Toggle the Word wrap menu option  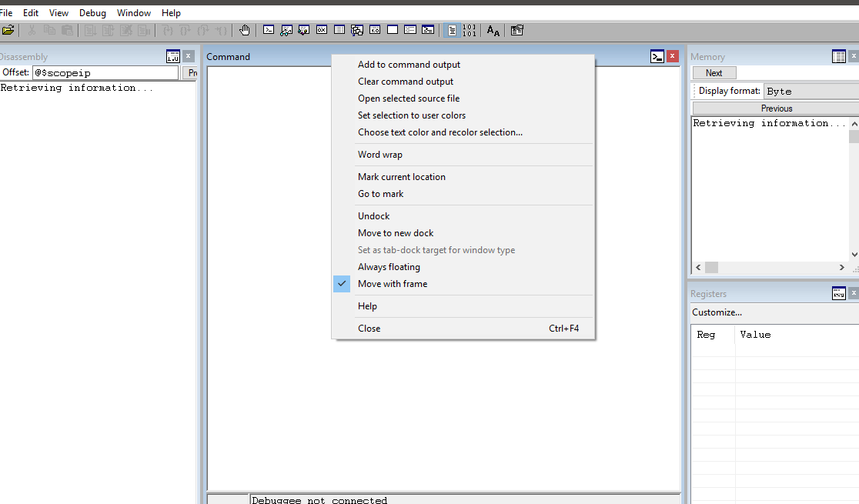463,155
